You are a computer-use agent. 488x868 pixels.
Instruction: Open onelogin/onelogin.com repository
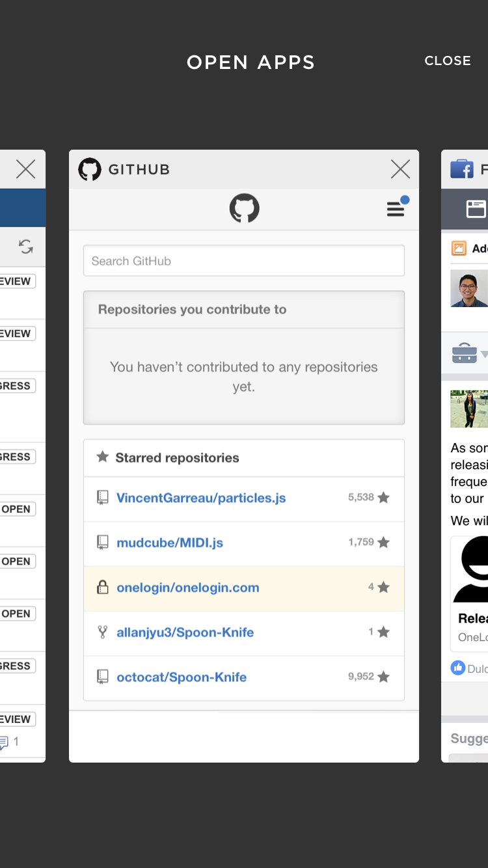(188, 588)
